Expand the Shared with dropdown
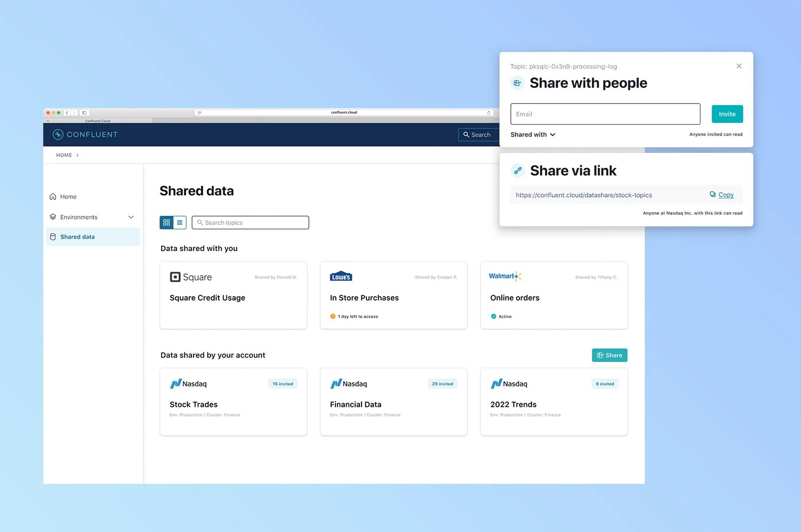This screenshot has height=532, width=801. click(533, 135)
